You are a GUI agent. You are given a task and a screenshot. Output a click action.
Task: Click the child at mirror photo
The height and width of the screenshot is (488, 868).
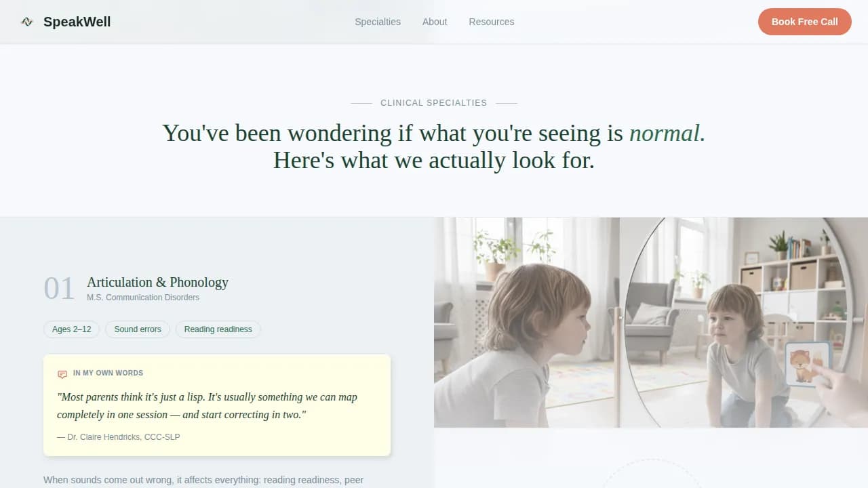click(x=651, y=323)
